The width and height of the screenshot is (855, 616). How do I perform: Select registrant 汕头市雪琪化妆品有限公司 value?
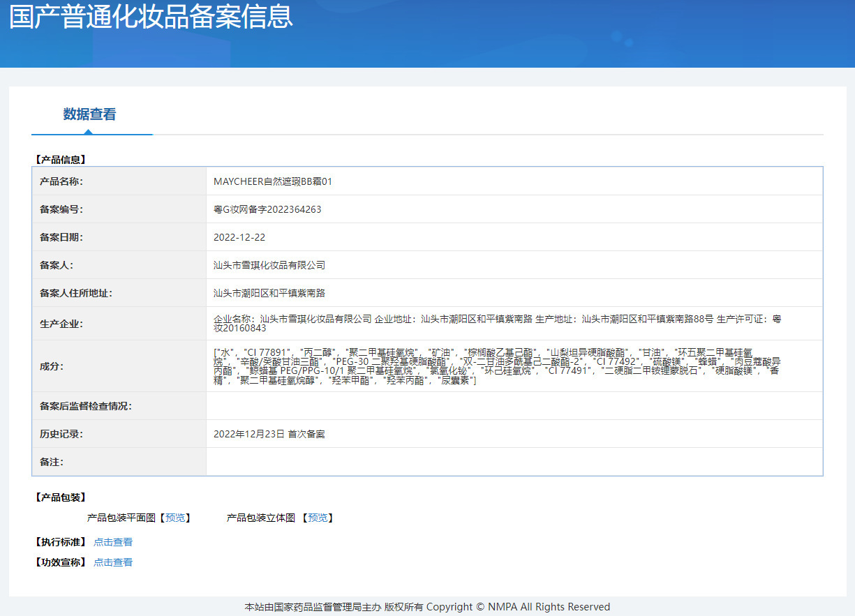click(269, 265)
